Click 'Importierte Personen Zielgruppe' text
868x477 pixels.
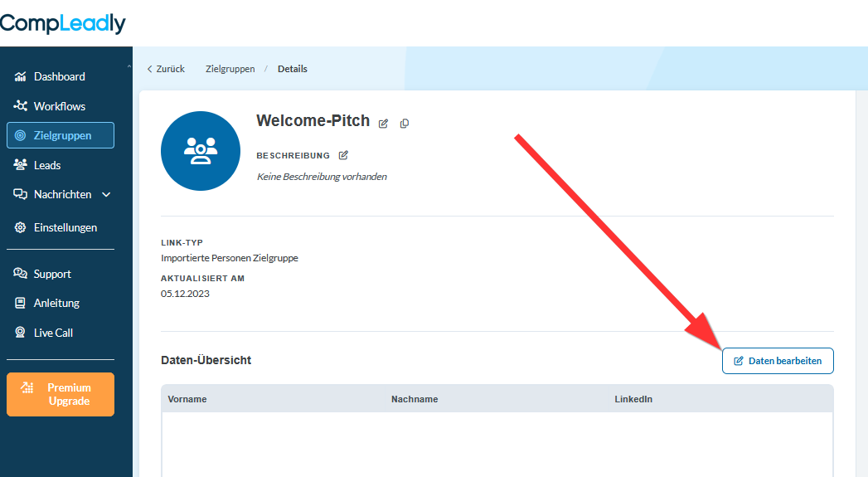[229, 258]
